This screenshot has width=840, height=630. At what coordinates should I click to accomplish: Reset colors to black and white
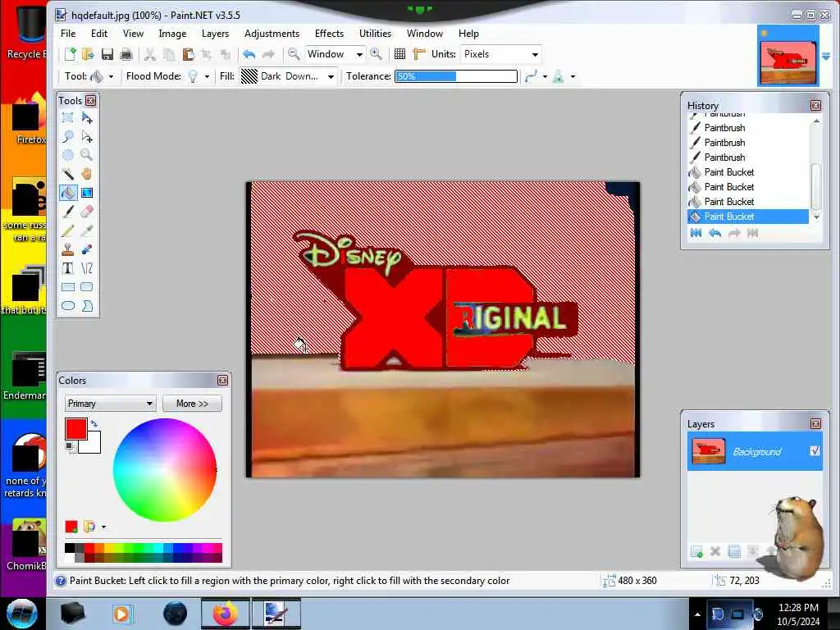[70, 446]
